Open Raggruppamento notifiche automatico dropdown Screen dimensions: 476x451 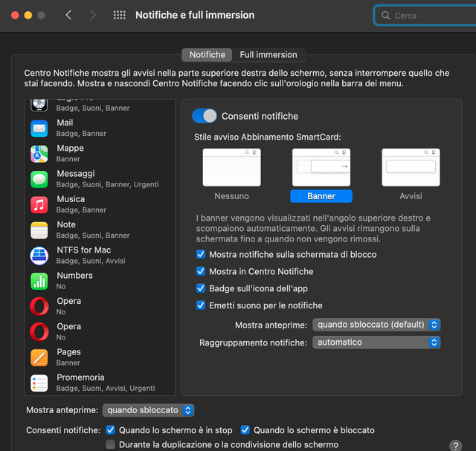(376, 343)
